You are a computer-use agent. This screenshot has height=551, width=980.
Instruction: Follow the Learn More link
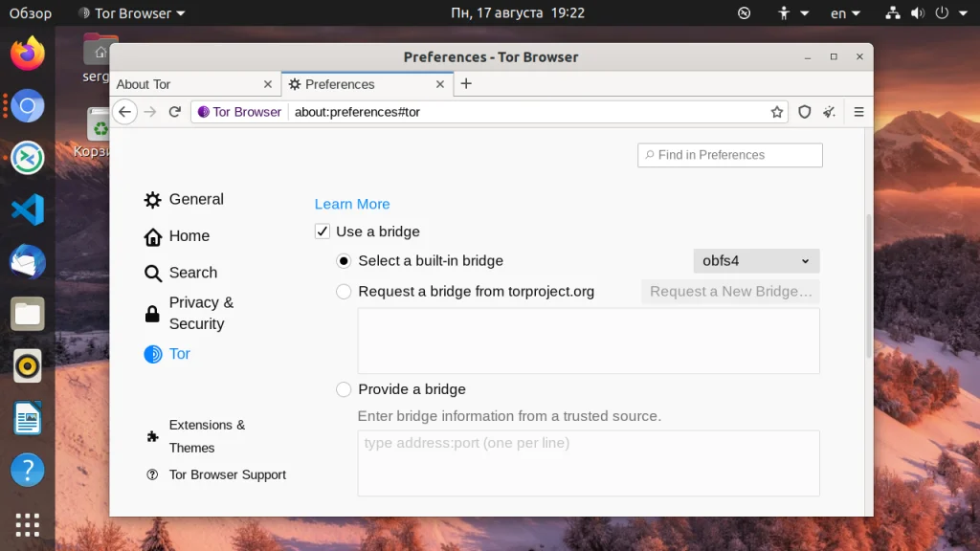[x=352, y=204]
